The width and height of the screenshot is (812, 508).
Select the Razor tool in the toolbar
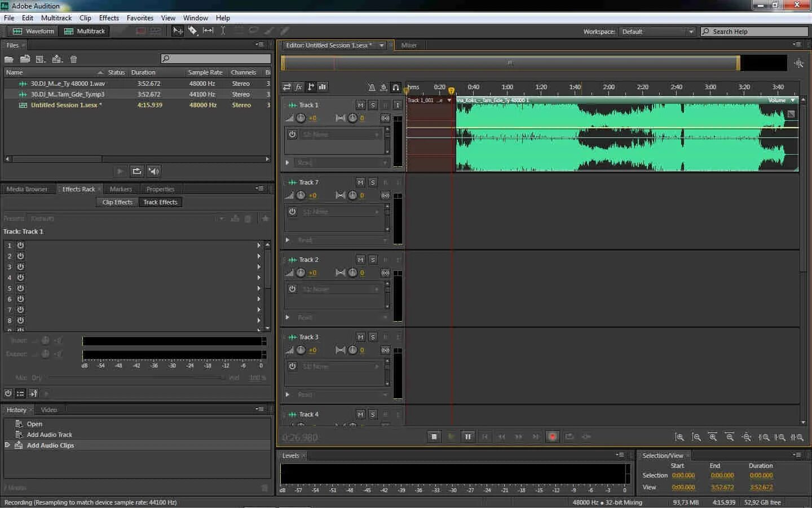coord(192,30)
